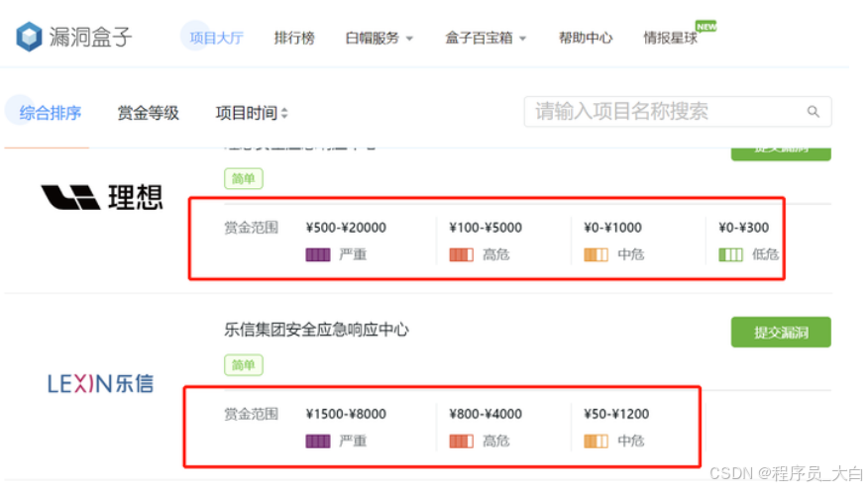Click the purple 严重 severity icon in 理想 row
The height and width of the screenshot is (488, 868).
318,254
